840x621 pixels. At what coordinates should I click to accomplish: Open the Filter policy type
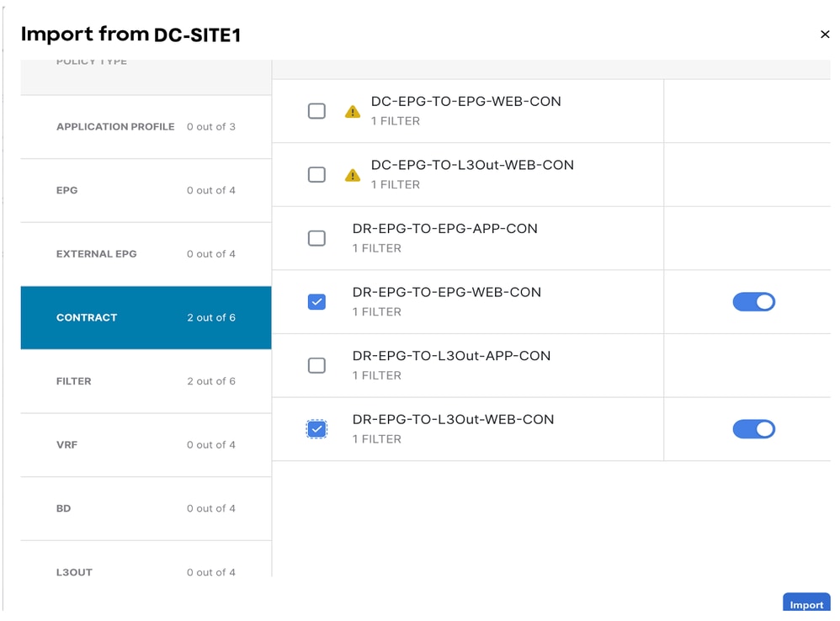point(146,381)
